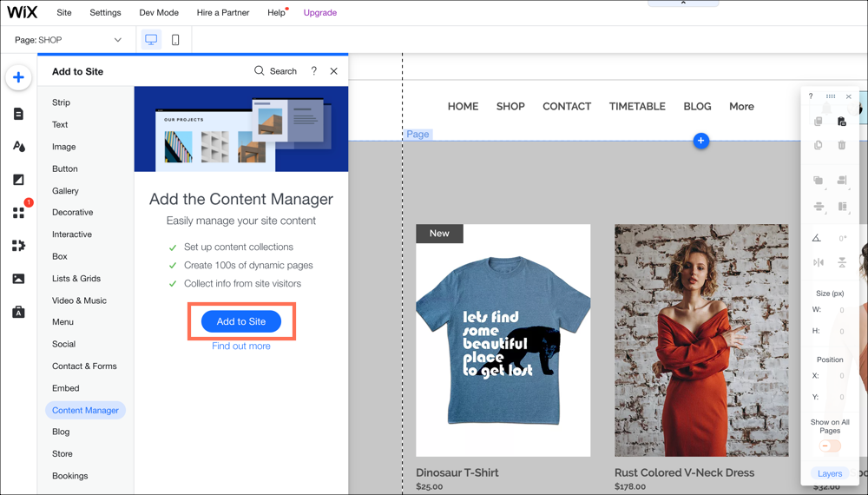Click the Distribute icon in editor toolbar

coord(819,207)
